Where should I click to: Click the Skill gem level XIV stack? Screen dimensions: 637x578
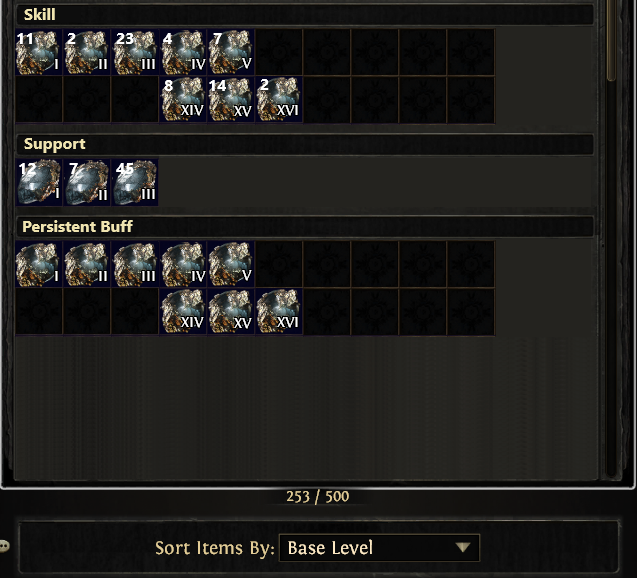(182, 100)
